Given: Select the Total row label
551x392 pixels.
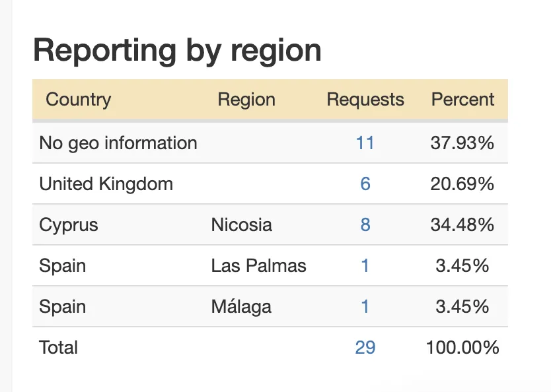Looking at the screenshot, I should click(58, 347).
